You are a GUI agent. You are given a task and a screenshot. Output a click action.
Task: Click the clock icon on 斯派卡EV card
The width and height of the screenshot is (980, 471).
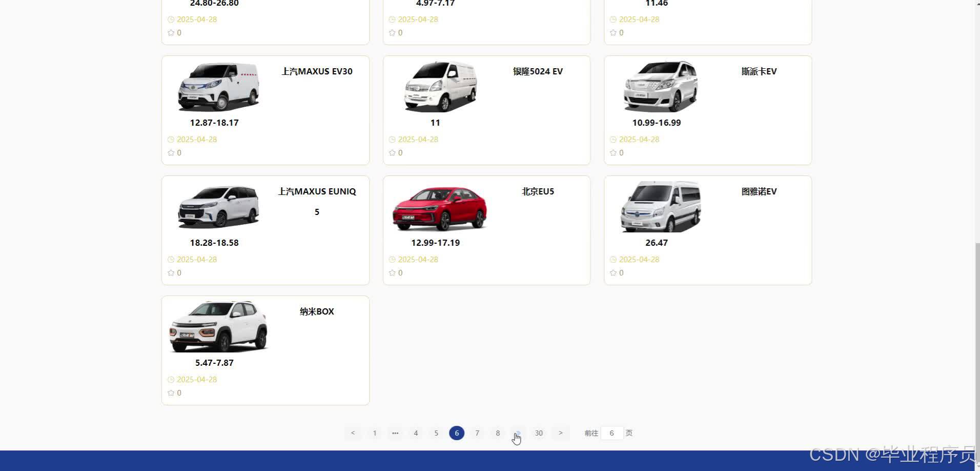[x=613, y=140]
